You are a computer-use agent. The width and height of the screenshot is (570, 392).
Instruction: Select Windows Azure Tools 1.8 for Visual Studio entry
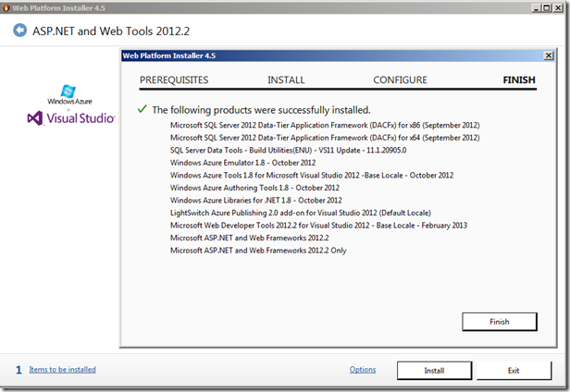pos(312,175)
